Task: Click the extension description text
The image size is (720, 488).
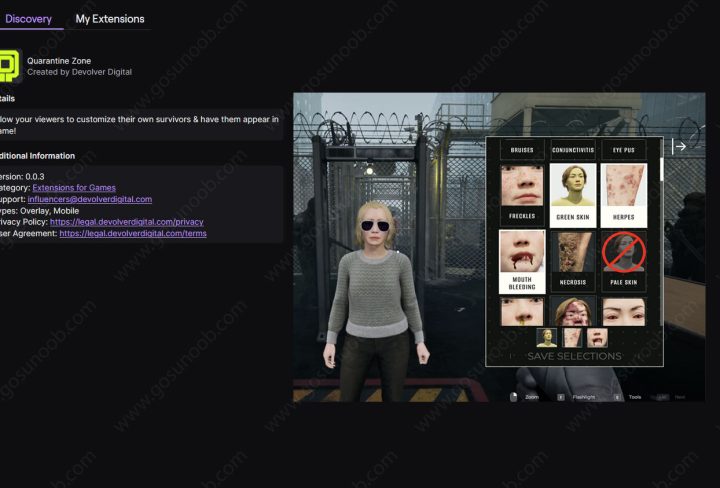Action: [139, 125]
